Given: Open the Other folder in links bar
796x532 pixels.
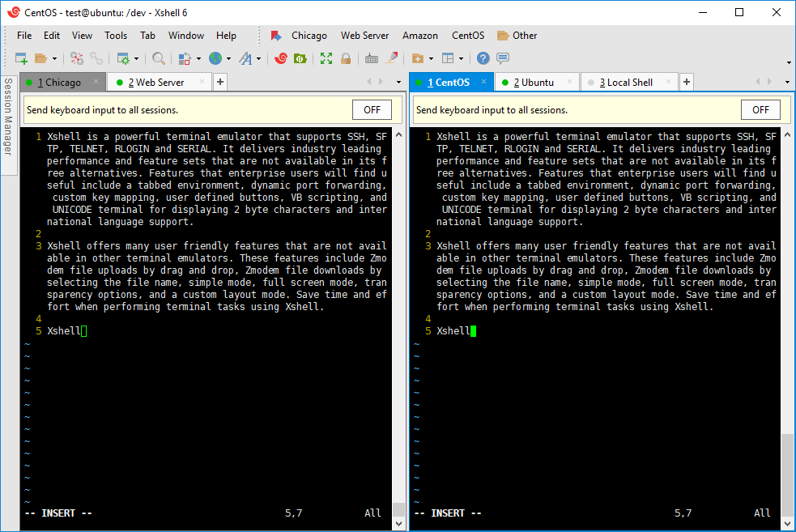Looking at the screenshot, I should (517, 36).
